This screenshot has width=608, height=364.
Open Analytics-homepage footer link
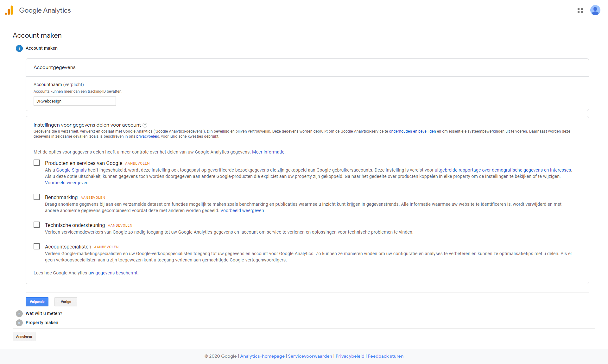(262, 356)
